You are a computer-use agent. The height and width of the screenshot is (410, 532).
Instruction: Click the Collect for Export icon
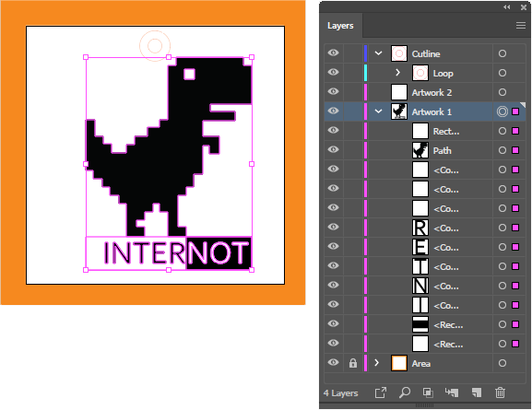tap(381, 392)
